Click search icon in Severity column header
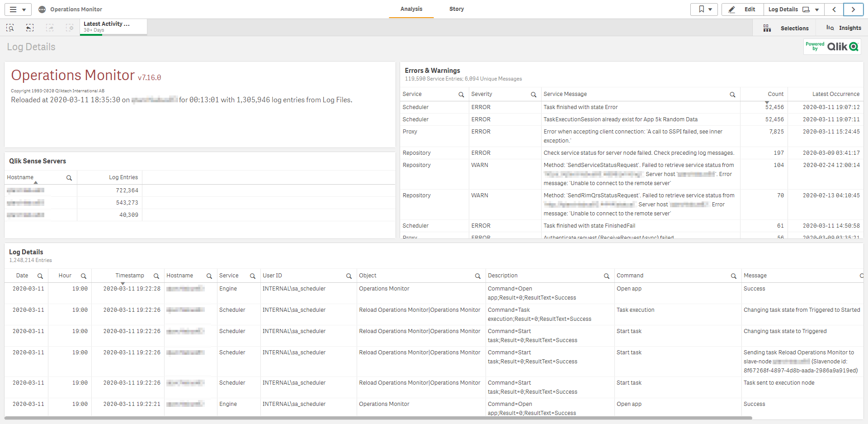Screen dimensions: 868x424 [533, 95]
